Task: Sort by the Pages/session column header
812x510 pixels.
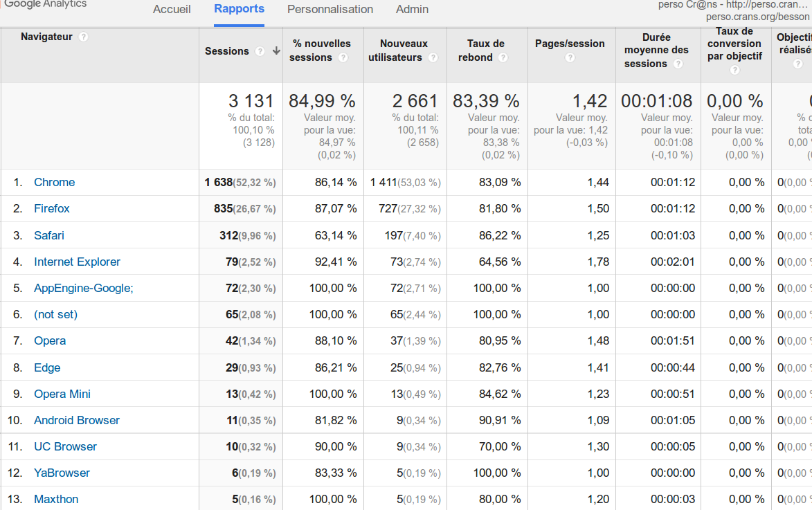Action: (570, 44)
